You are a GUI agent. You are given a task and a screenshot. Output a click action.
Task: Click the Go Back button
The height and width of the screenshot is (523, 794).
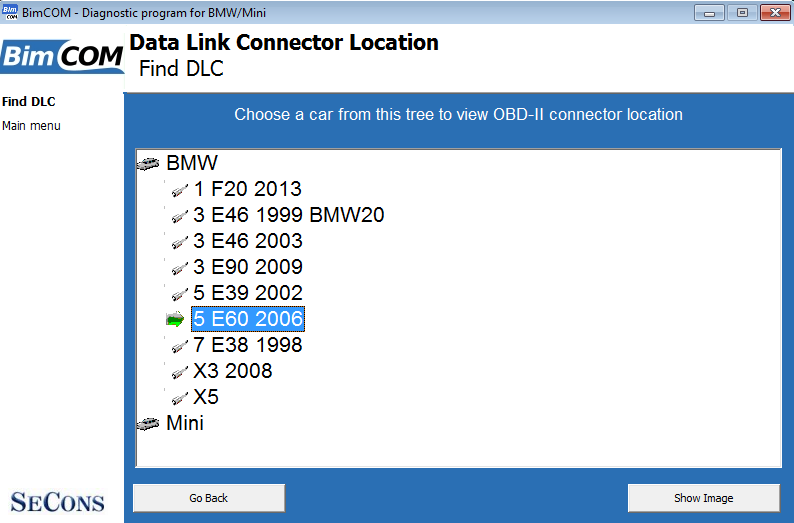coord(209,498)
